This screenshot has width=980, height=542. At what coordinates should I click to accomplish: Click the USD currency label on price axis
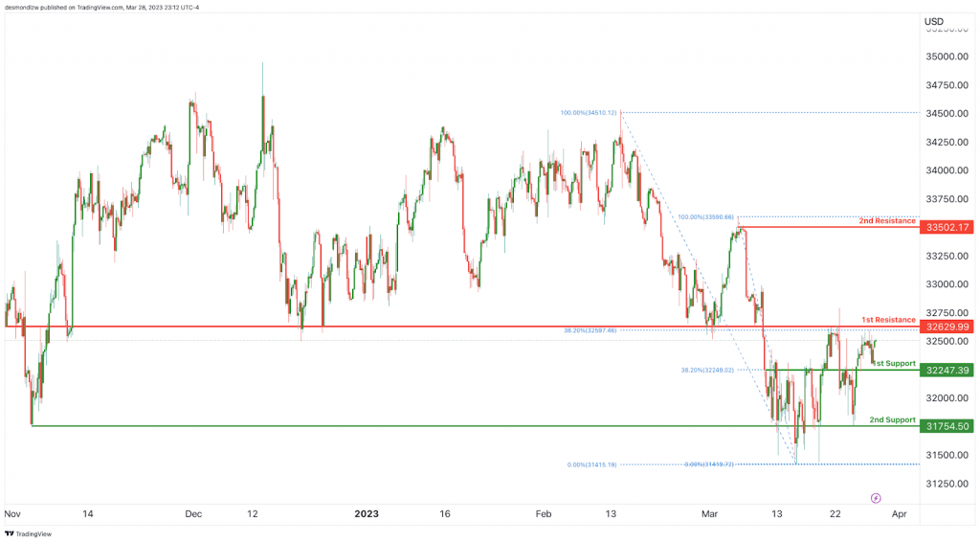point(934,22)
